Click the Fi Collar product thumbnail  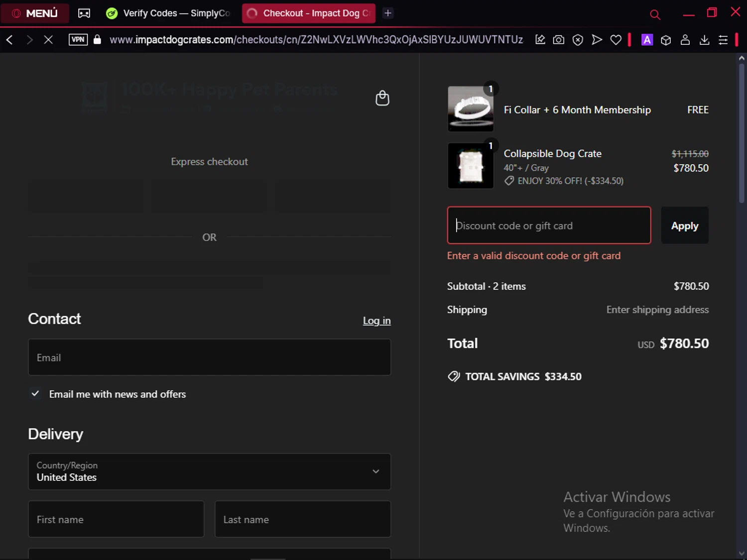tap(471, 109)
